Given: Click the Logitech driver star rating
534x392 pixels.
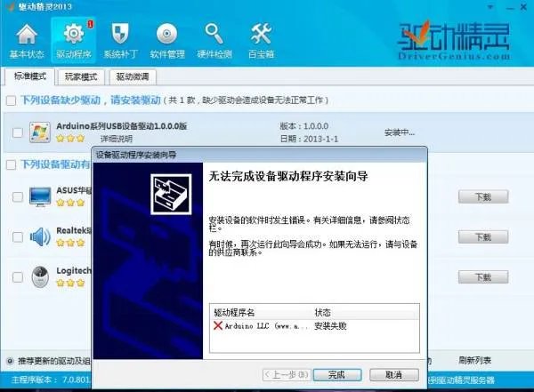Looking at the screenshot, I should tap(70, 283).
